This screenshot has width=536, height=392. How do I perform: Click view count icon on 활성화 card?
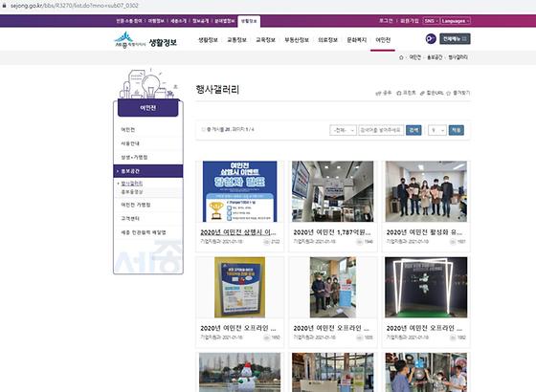tap(452, 242)
